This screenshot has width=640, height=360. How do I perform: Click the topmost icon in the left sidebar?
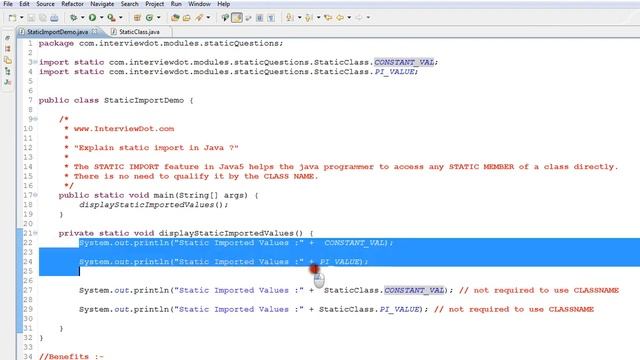click(x=7, y=38)
